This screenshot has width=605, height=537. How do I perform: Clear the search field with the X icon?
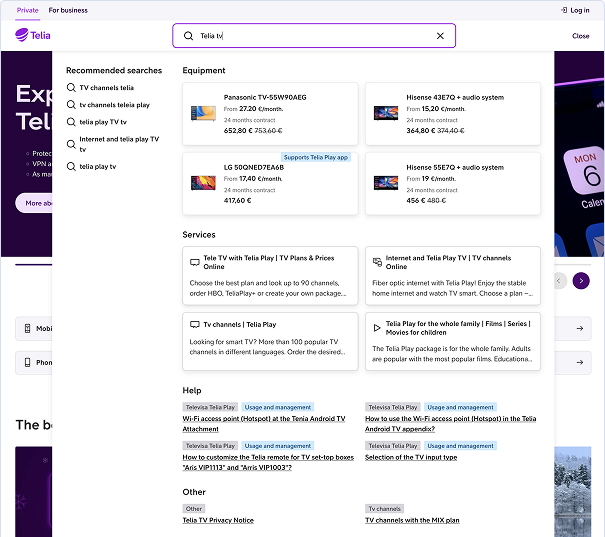tap(440, 36)
